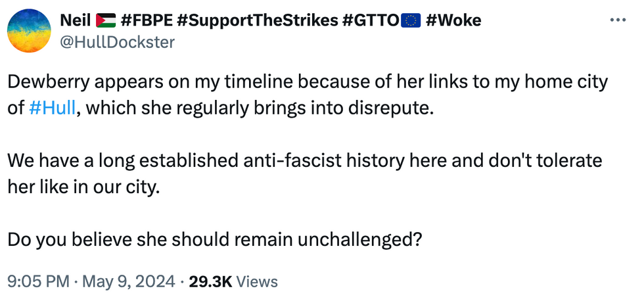Click #SupportTheStrikes in the display name

[257, 20]
